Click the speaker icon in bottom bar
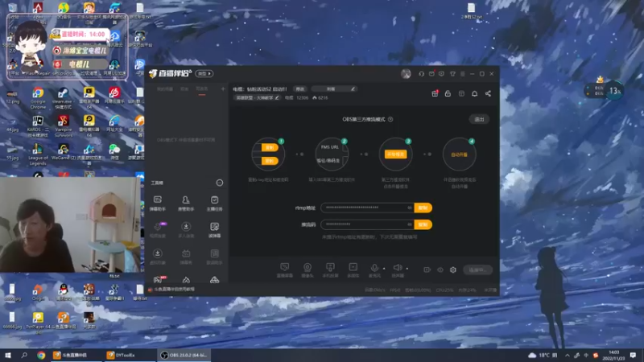Screen dimensions: 644x362 398,269
